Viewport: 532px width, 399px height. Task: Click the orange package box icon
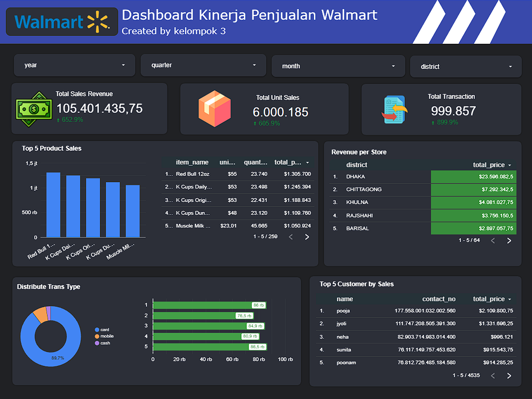click(x=214, y=109)
